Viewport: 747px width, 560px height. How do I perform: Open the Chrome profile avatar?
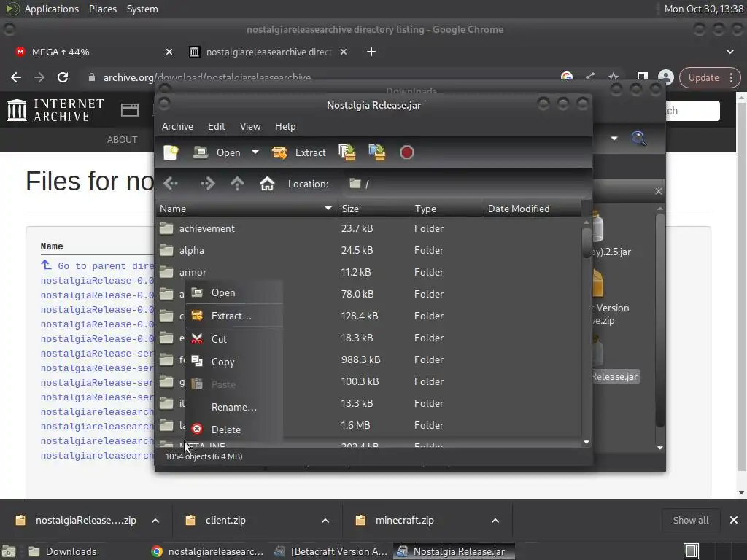pos(665,77)
